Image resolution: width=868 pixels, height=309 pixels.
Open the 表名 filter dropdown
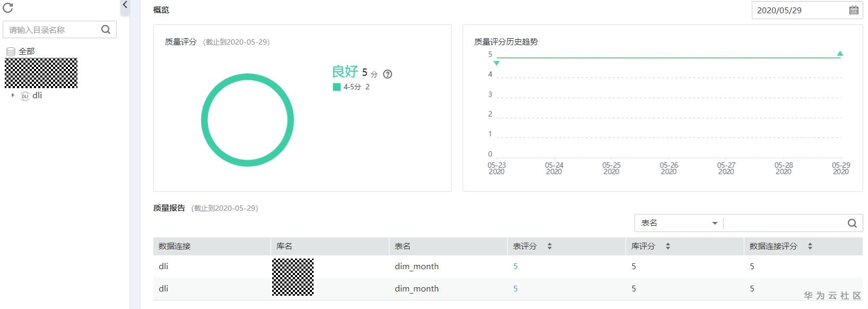pos(679,224)
